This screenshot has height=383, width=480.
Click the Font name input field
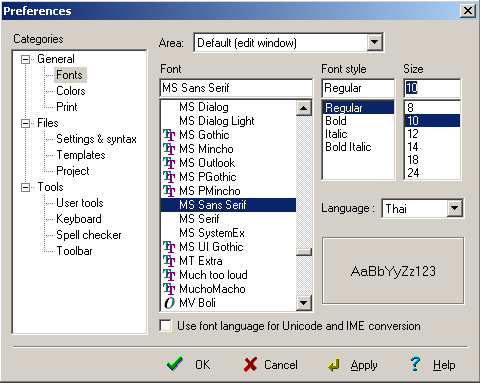[236, 88]
